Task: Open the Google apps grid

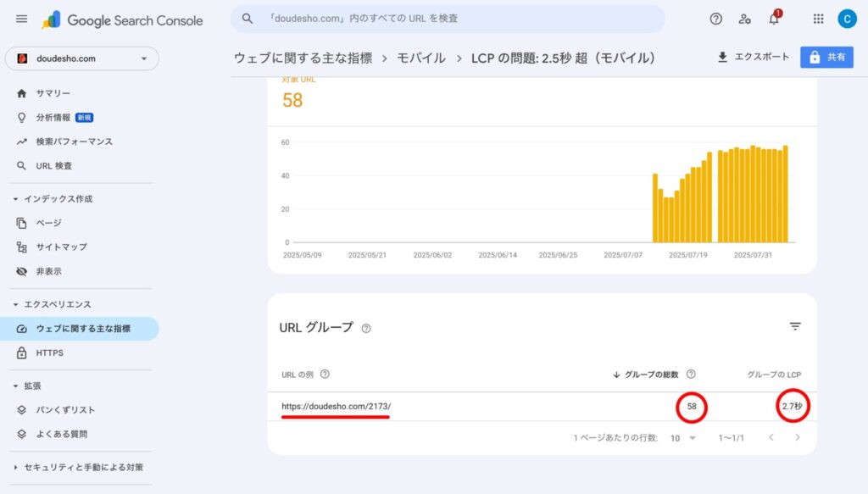Action: point(818,19)
